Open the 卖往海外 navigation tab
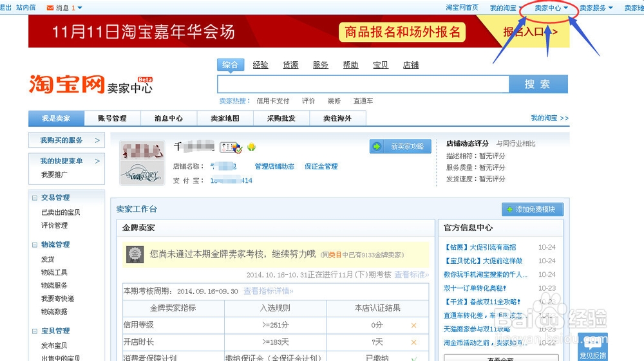Image resolution: width=644 pixels, height=361 pixels. point(337,118)
